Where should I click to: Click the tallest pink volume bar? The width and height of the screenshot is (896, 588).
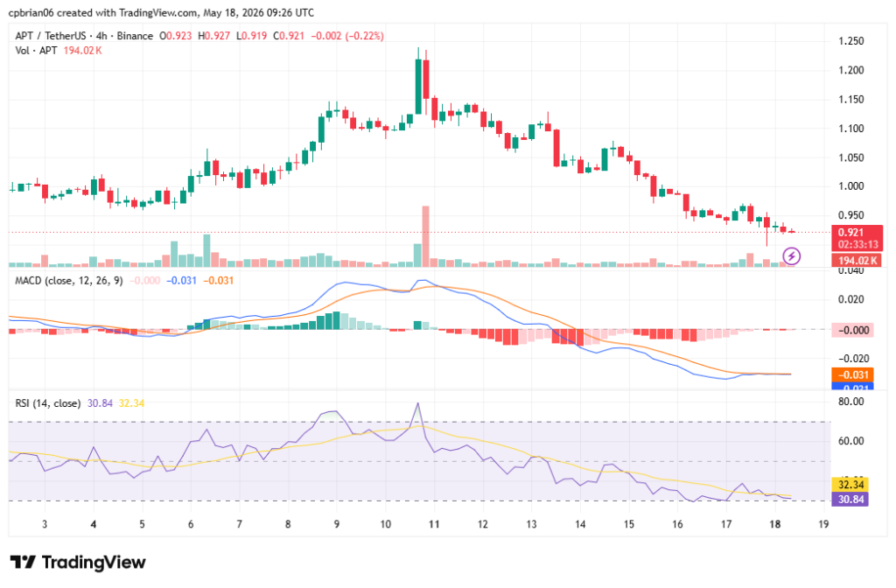coord(426,236)
